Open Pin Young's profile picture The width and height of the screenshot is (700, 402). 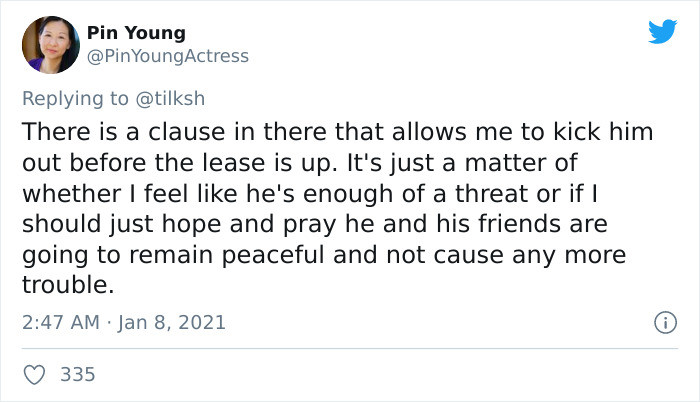(x=51, y=45)
